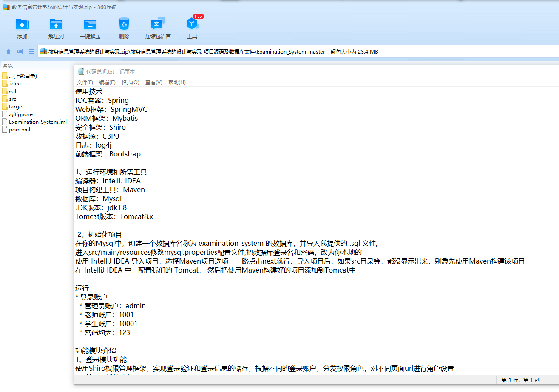The width and height of the screenshot is (559, 392).
Task: Click the line "* 学生账户：10001"
Action: click(108, 324)
